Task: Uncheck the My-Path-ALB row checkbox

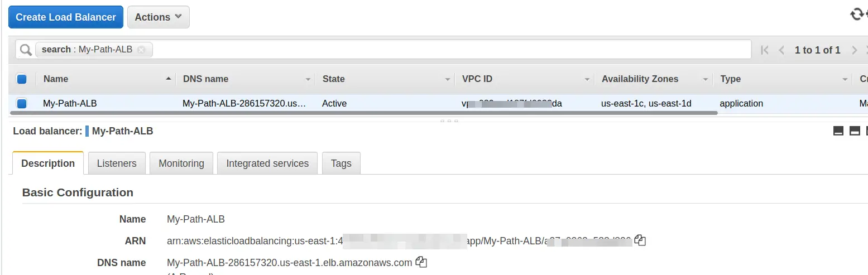Action: click(22, 103)
